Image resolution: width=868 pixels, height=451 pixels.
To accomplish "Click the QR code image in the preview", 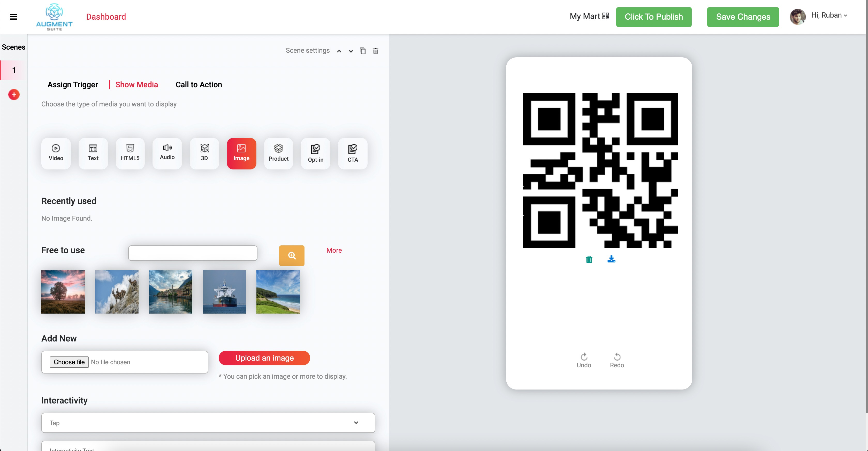I will point(600,170).
